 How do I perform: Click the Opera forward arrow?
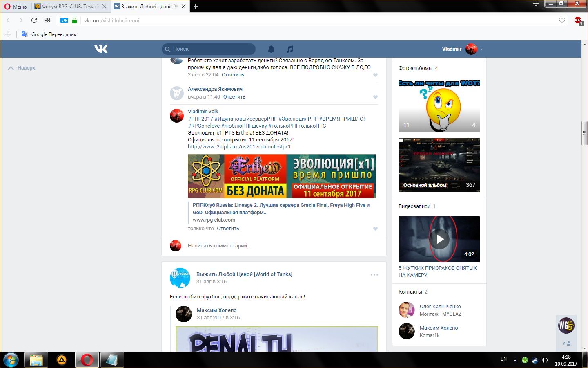coord(21,20)
